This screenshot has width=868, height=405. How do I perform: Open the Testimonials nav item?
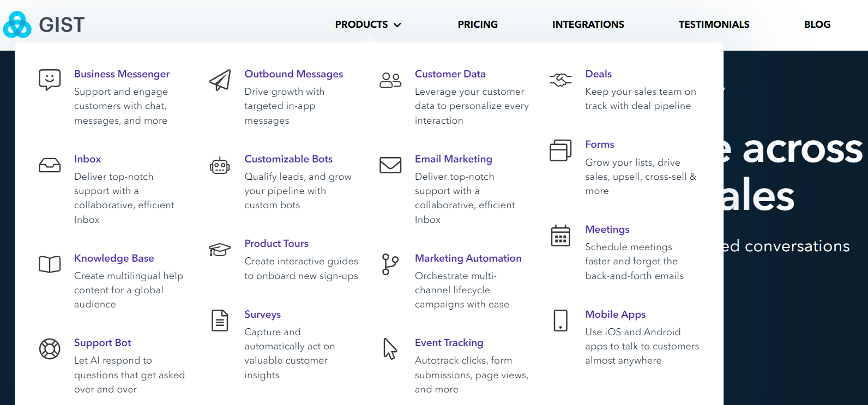pos(714,25)
